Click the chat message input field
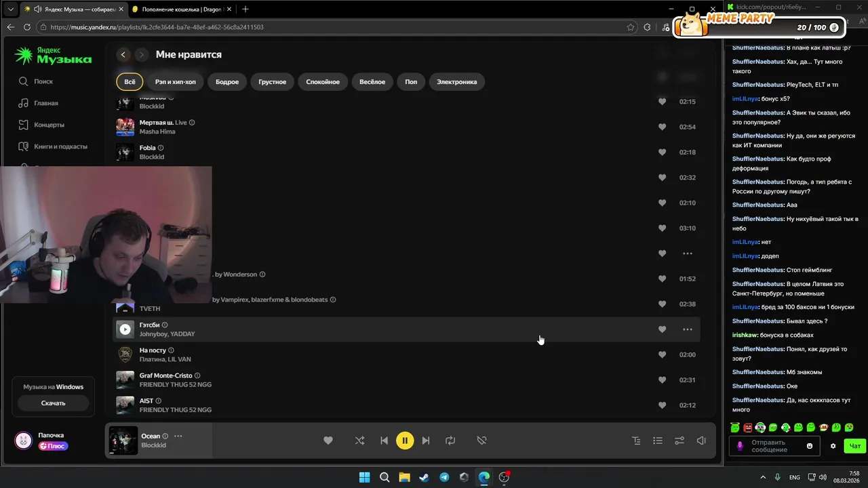 pyautogui.click(x=773, y=446)
